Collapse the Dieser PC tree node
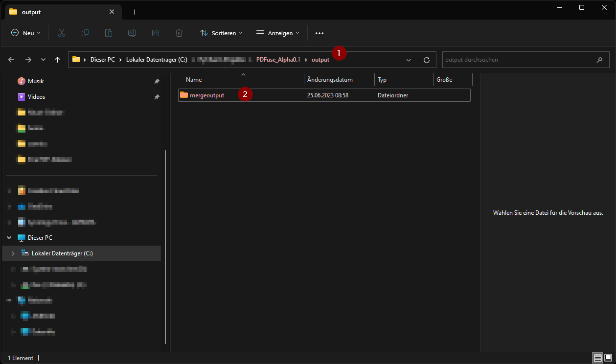Image resolution: width=616 pixels, height=364 pixels. pyautogui.click(x=9, y=238)
